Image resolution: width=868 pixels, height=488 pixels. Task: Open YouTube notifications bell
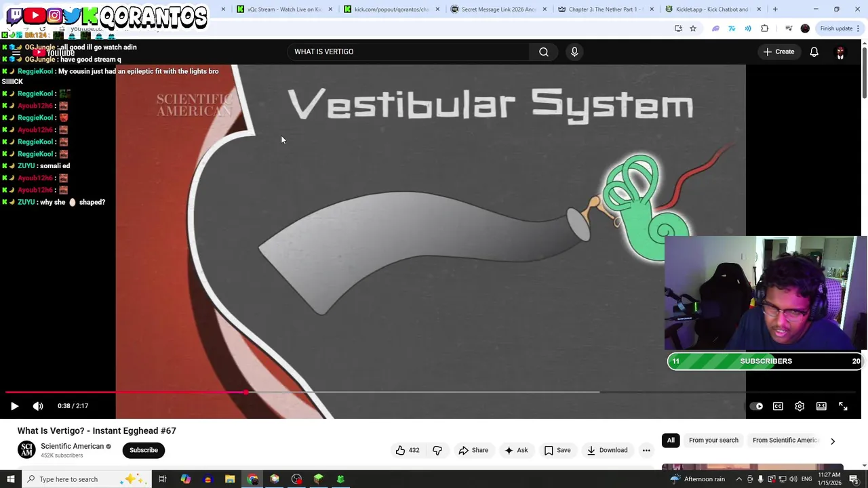pos(814,52)
